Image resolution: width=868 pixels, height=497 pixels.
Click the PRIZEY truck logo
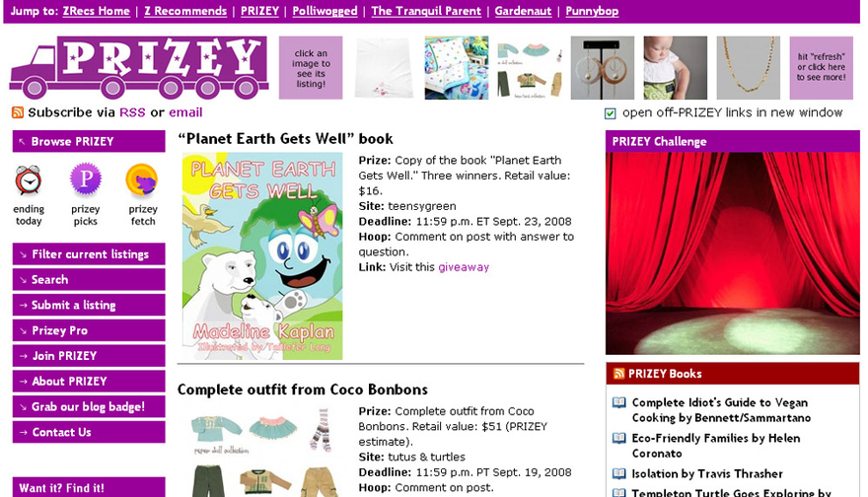click(x=139, y=67)
